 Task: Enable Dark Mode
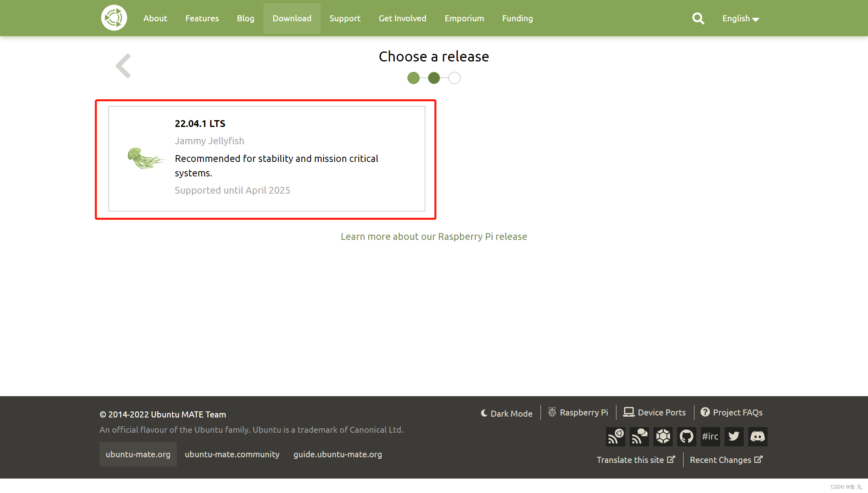[506, 413]
